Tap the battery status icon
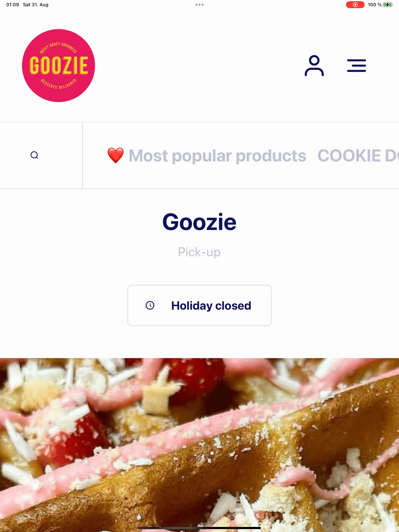The width and height of the screenshot is (399, 532). pos(388,4)
